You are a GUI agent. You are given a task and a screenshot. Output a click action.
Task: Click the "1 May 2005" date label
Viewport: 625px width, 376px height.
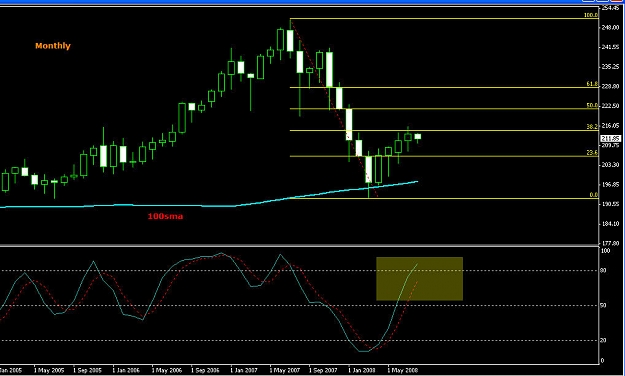[49, 370]
